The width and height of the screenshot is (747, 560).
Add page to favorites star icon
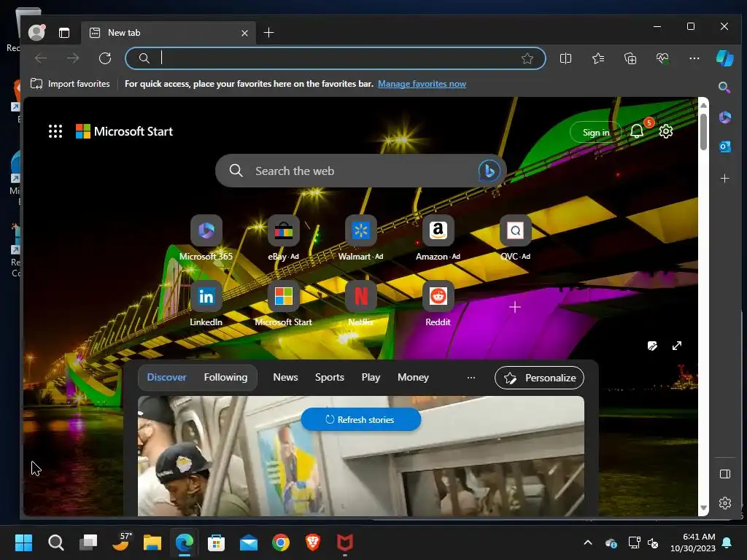click(527, 58)
